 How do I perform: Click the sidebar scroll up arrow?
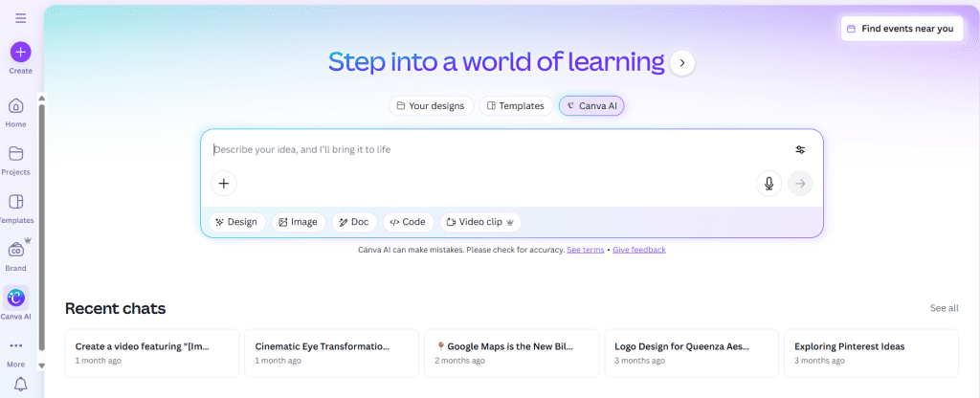42,98
